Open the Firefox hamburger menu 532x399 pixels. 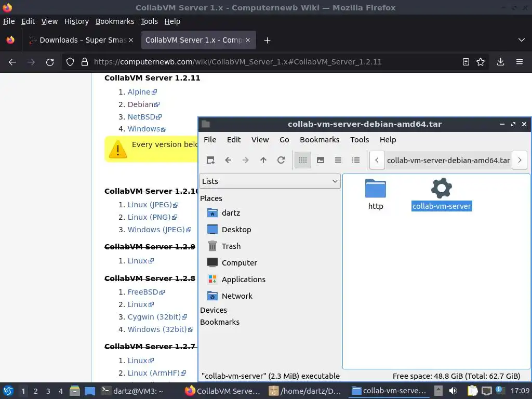click(x=520, y=62)
